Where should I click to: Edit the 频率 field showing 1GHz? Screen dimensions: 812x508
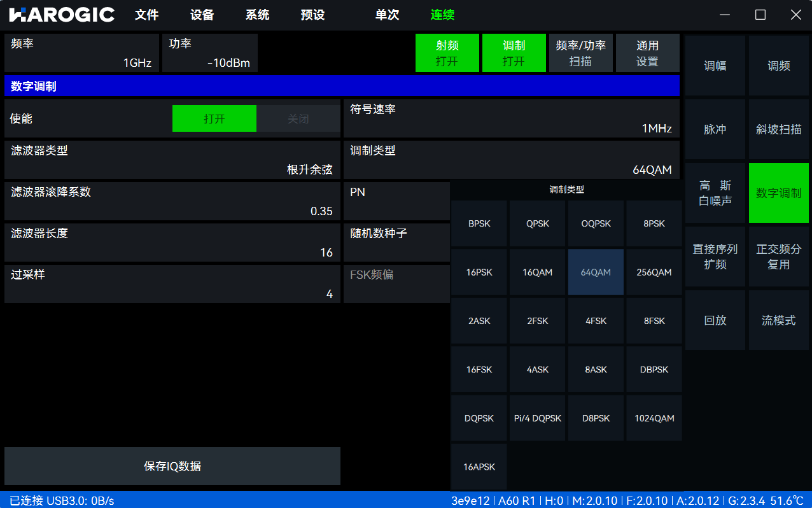[x=81, y=53]
